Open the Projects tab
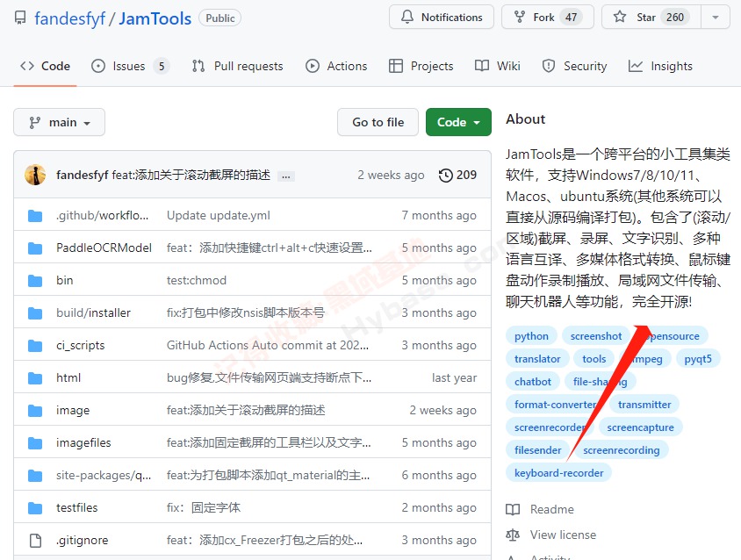 click(421, 66)
